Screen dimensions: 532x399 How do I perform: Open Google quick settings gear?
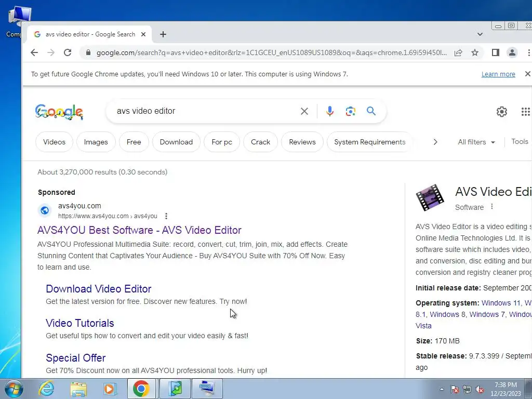point(501,112)
